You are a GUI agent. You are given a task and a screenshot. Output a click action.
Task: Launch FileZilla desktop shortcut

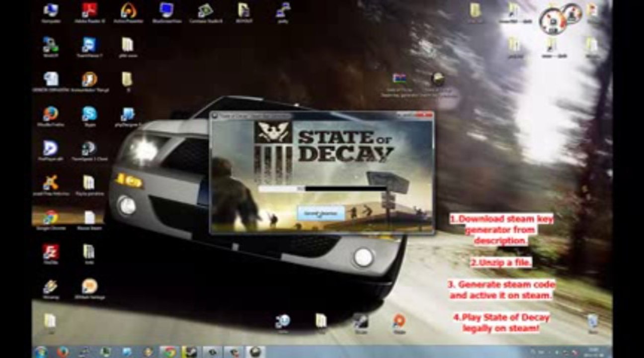tap(50, 254)
